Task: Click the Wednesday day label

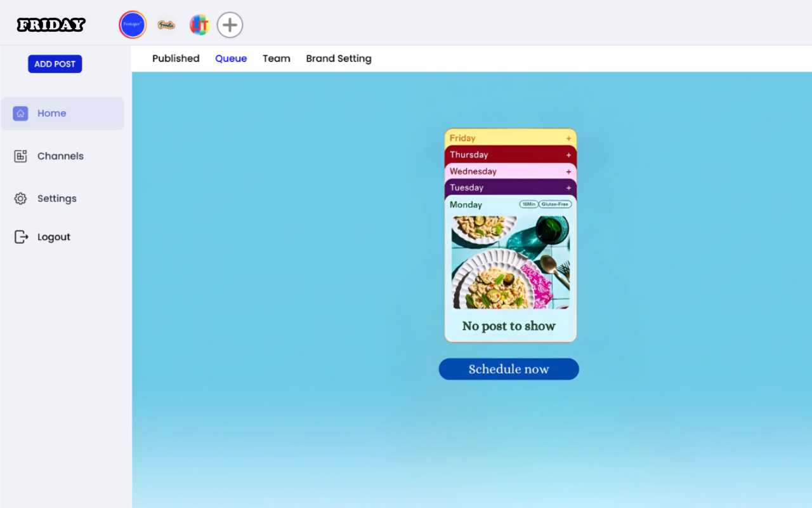Action: tap(473, 171)
